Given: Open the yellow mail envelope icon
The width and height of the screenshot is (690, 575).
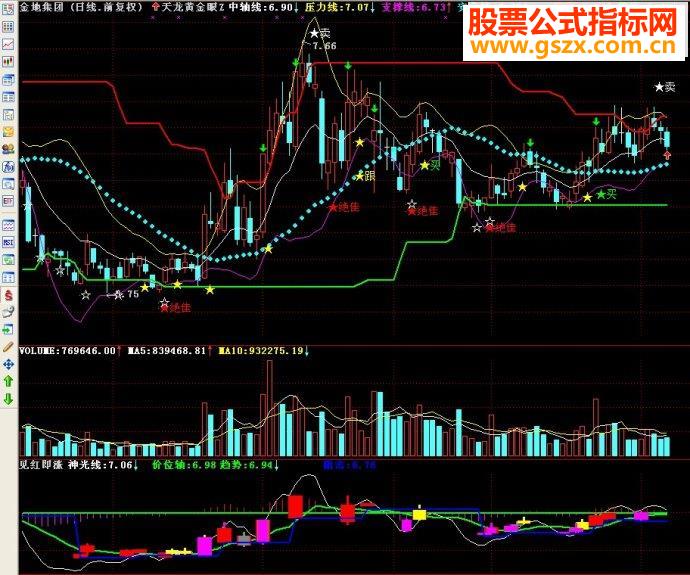Looking at the screenshot, I should point(8,132).
